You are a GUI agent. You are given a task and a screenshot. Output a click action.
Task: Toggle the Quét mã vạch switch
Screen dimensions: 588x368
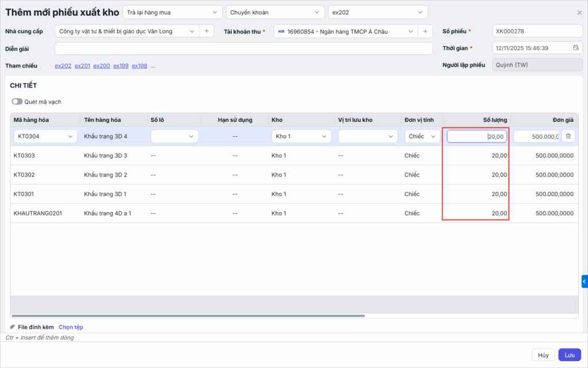pyautogui.click(x=17, y=102)
